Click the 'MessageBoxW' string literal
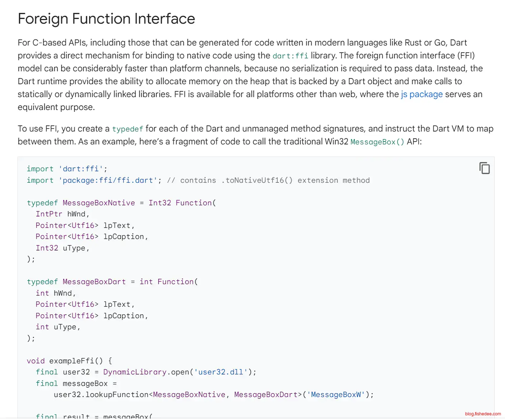The image size is (505, 420). click(336, 395)
